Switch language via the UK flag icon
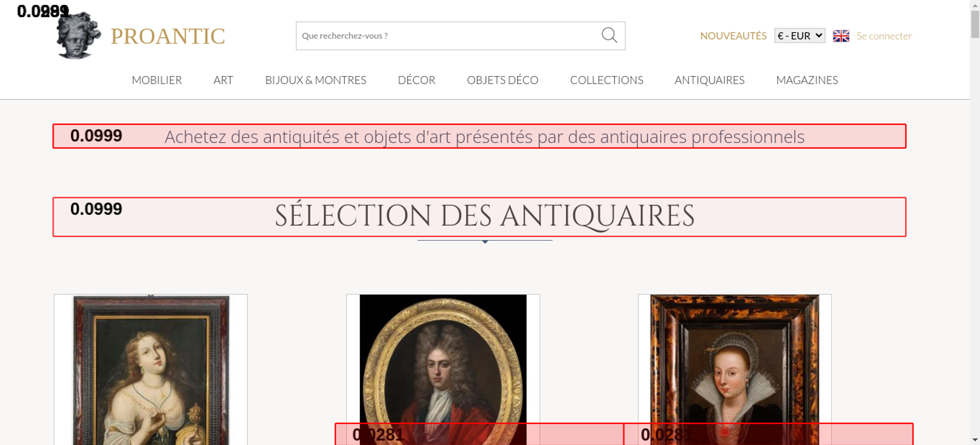This screenshot has height=445, width=980. (x=841, y=36)
